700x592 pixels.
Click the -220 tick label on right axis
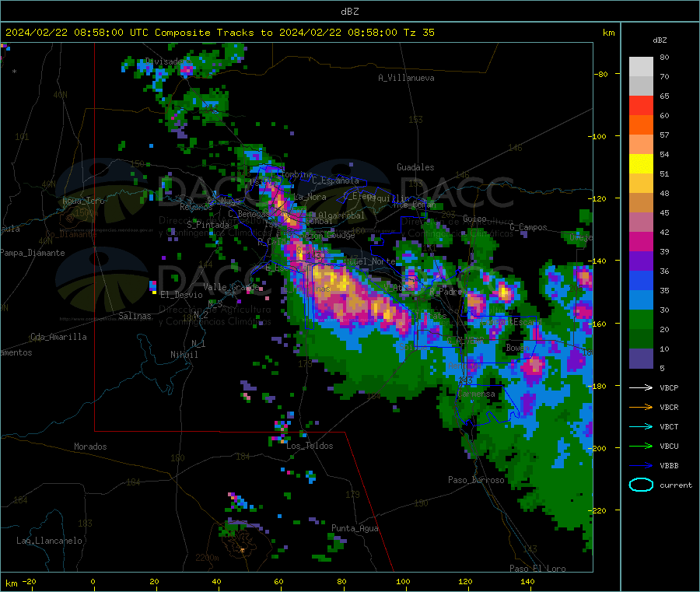coord(599,510)
